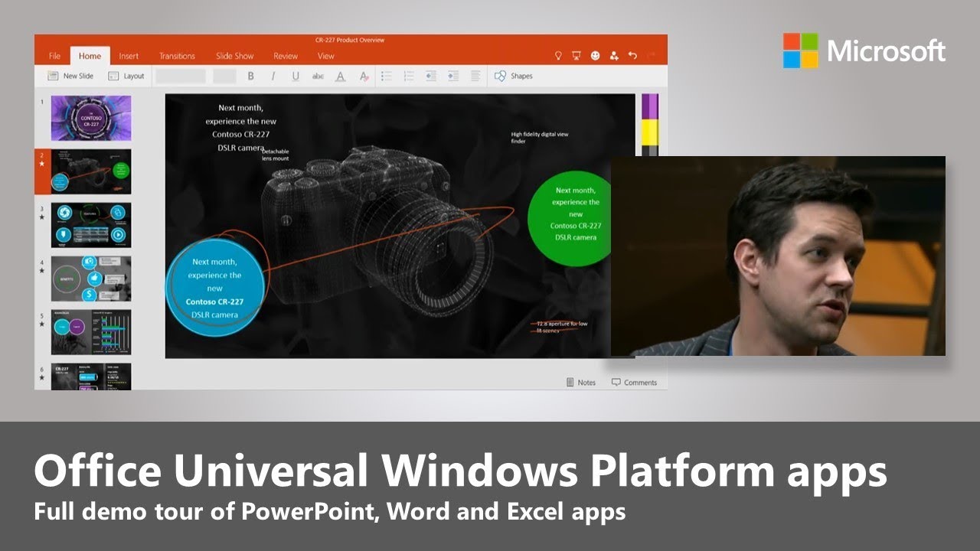Viewport: 980px width, 551px height.
Task: Open the Review tab
Action: 286,56
